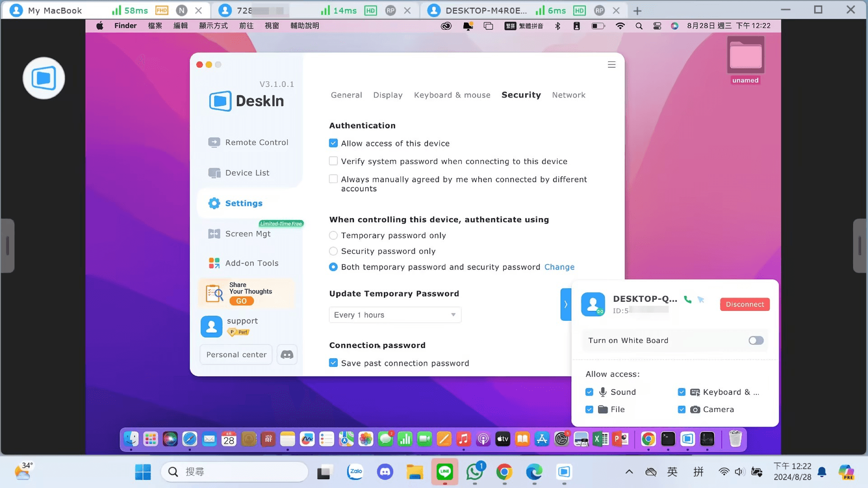868x488 pixels.
Task: Click the Disconnect button
Action: pyautogui.click(x=745, y=305)
